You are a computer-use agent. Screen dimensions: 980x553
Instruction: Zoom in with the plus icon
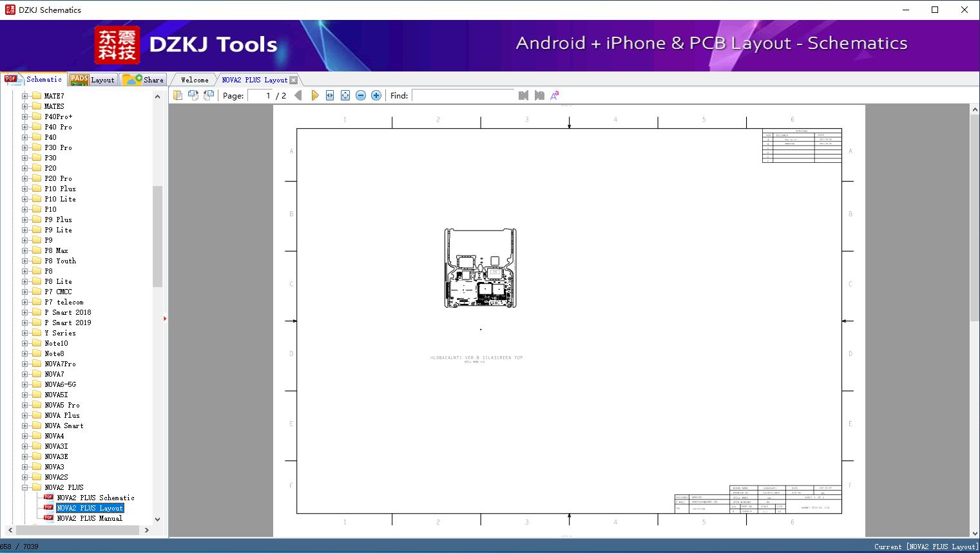[x=376, y=95]
